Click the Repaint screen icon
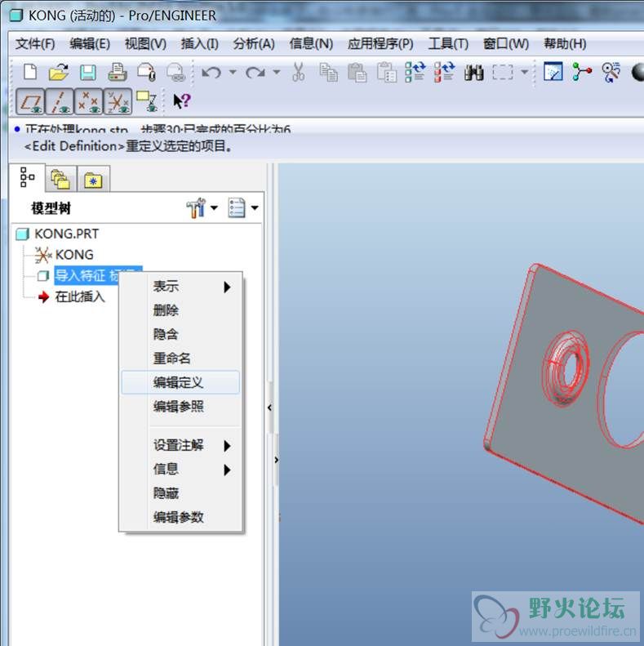The width and height of the screenshot is (644, 646). (553, 72)
